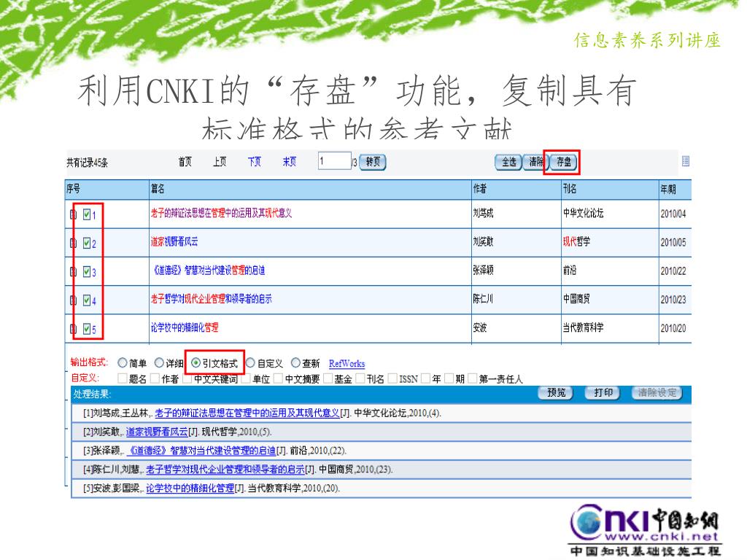Open article 老子的辩证法思想在管理中的运用及其现代意义 in table
The image size is (747, 560).
(221, 214)
